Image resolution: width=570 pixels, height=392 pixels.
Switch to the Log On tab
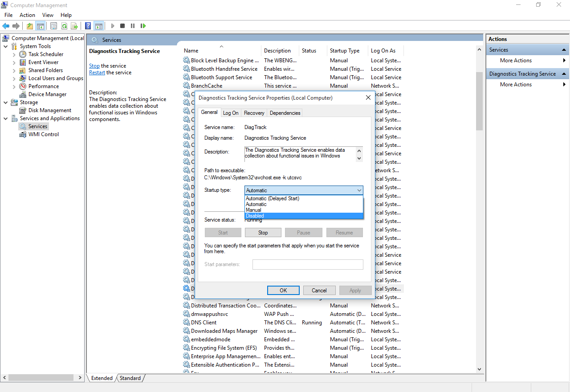point(231,113)
